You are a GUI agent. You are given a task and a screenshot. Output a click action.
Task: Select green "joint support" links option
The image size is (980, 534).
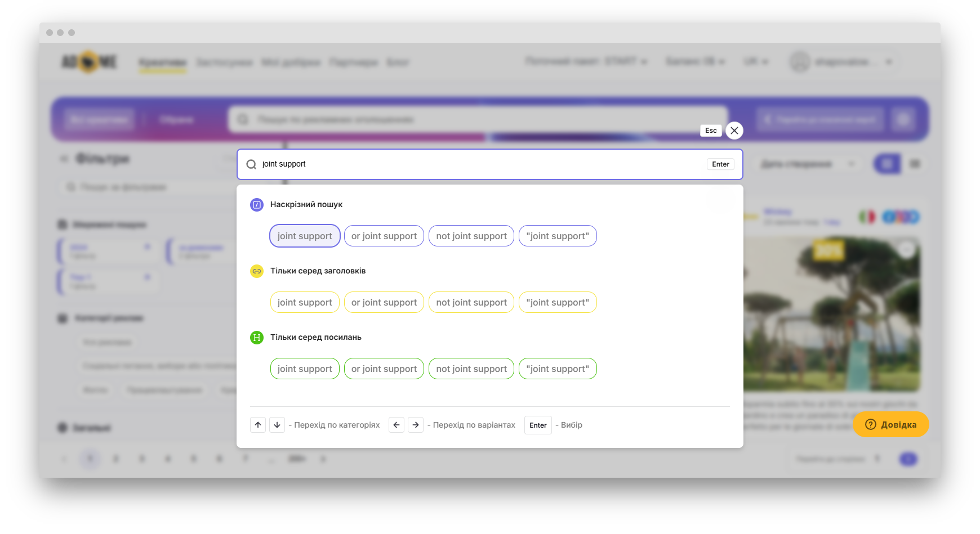305,369
